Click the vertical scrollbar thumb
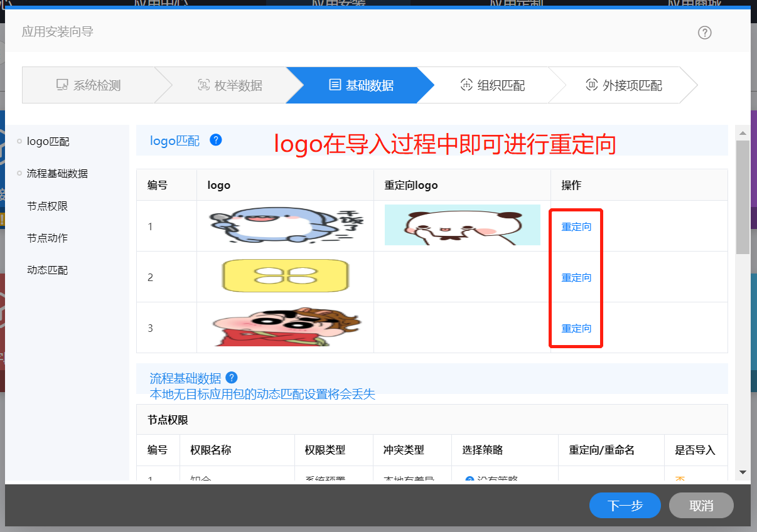 743,197
